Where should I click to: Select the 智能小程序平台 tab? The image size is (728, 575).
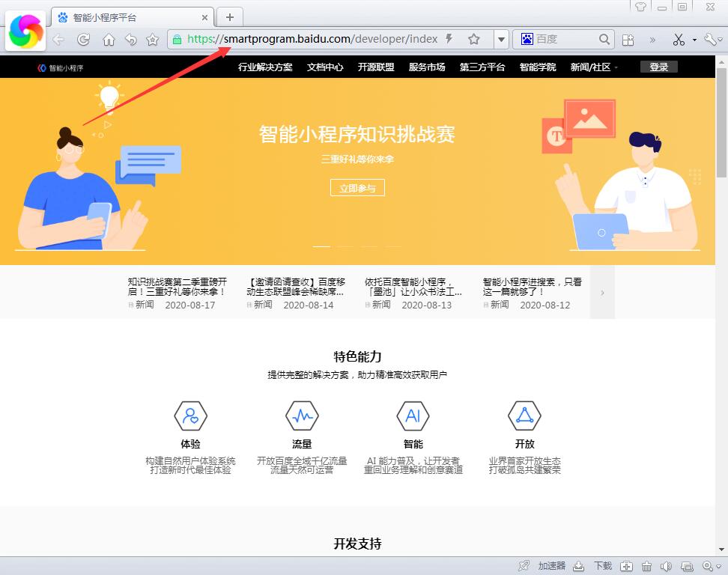[133, 18]
